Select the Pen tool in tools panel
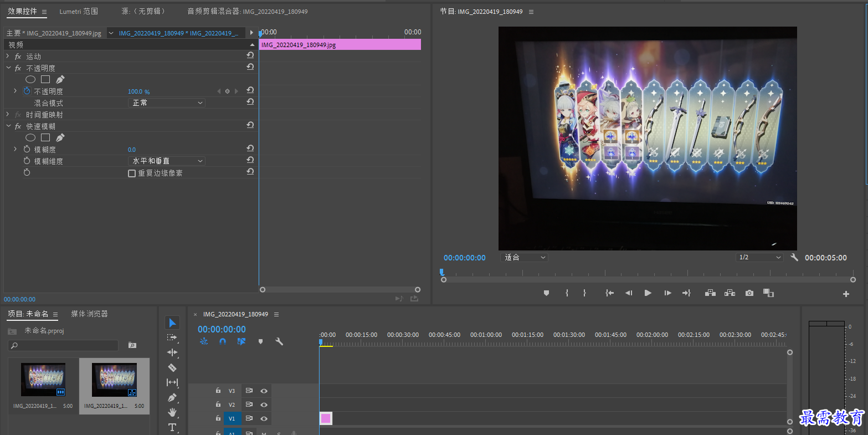The image size is (868, 435). [x=172, y=397]
